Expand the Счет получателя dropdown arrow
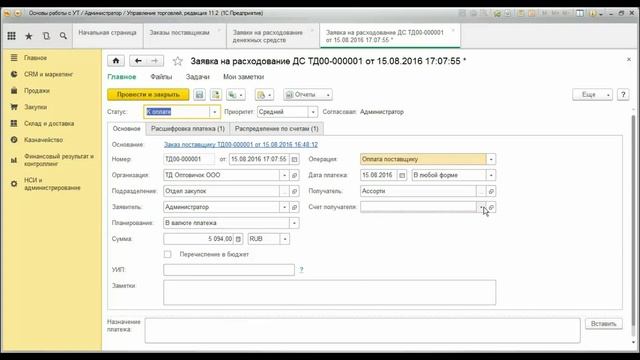 [481, 207]
